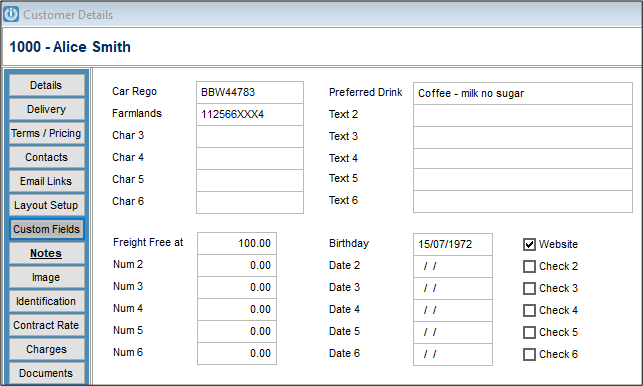This screenshot has width=643, height=386.
Task: Focus the Farmlands input field
Action: click(250, 114)
